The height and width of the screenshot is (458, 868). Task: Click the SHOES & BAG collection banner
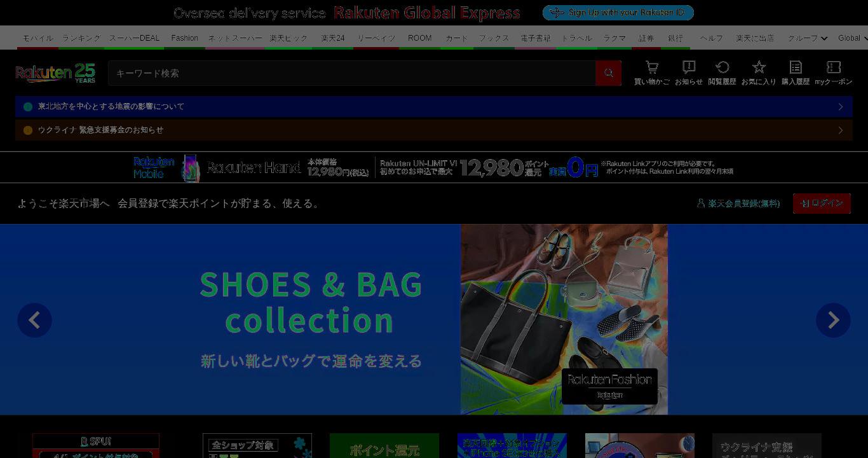[x=434, y=319]
